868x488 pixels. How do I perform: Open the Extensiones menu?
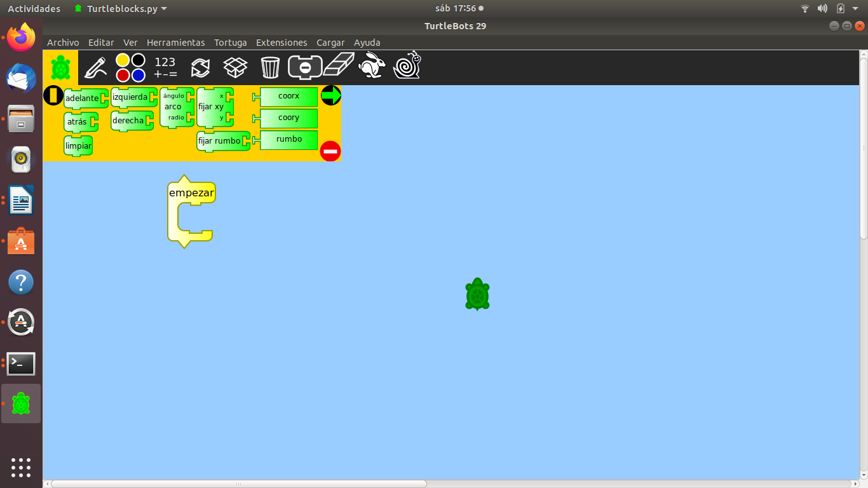[281, 43]
